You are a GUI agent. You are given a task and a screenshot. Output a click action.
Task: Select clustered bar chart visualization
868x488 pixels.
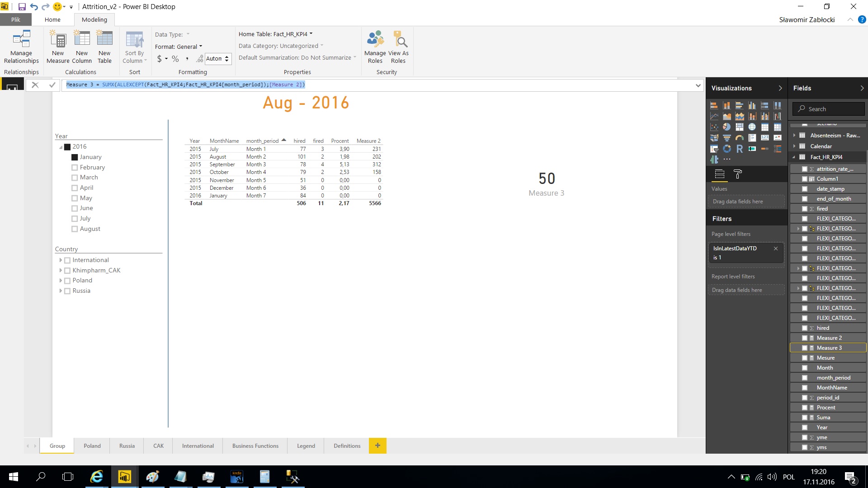pyautogui.click(x=739, y=105)
